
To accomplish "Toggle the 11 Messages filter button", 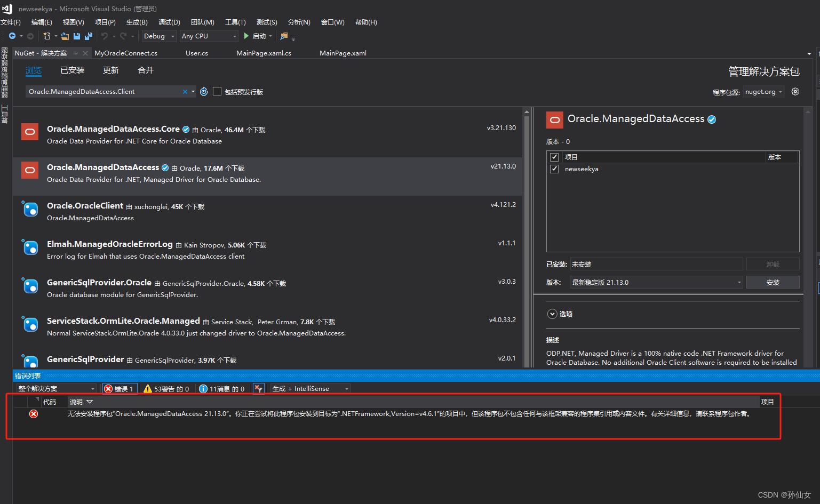I will pos(222,389).
